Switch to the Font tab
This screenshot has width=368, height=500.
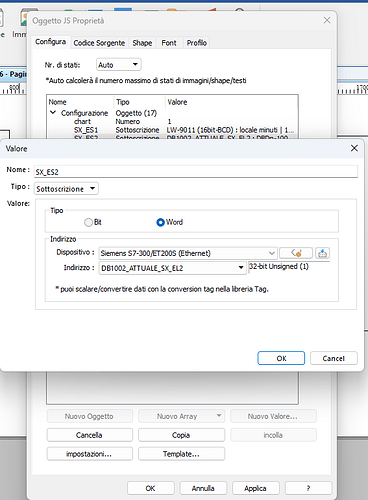169,43
